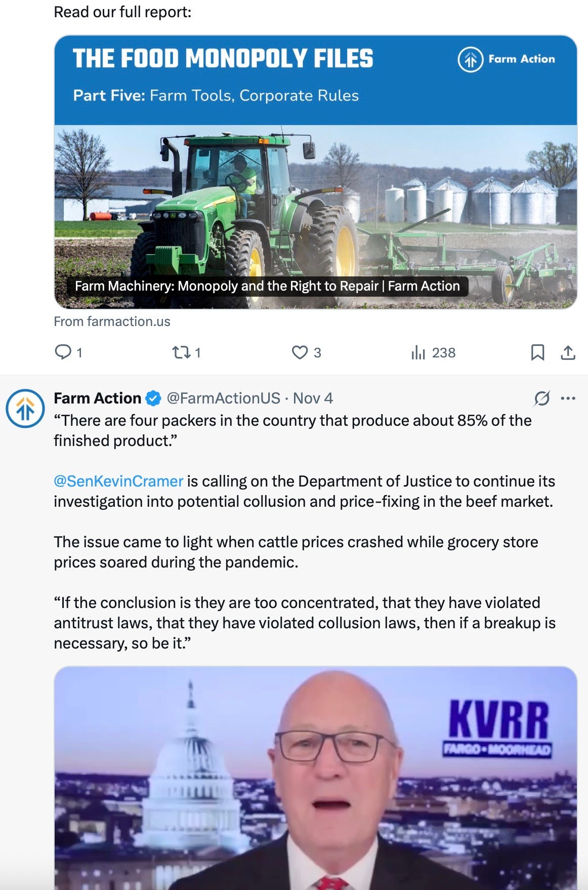Click the Farm Machinery article title caption
The height and width of the screenshot is (890, 588).
[267, 286]
